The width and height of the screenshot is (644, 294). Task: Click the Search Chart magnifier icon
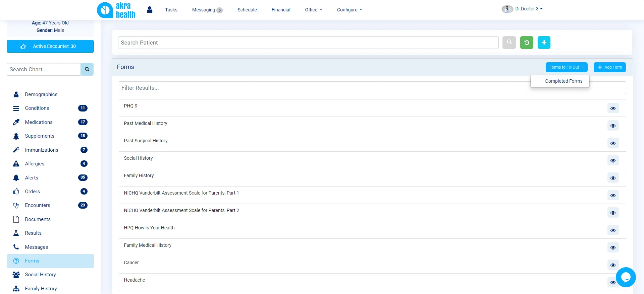[87, 69]
